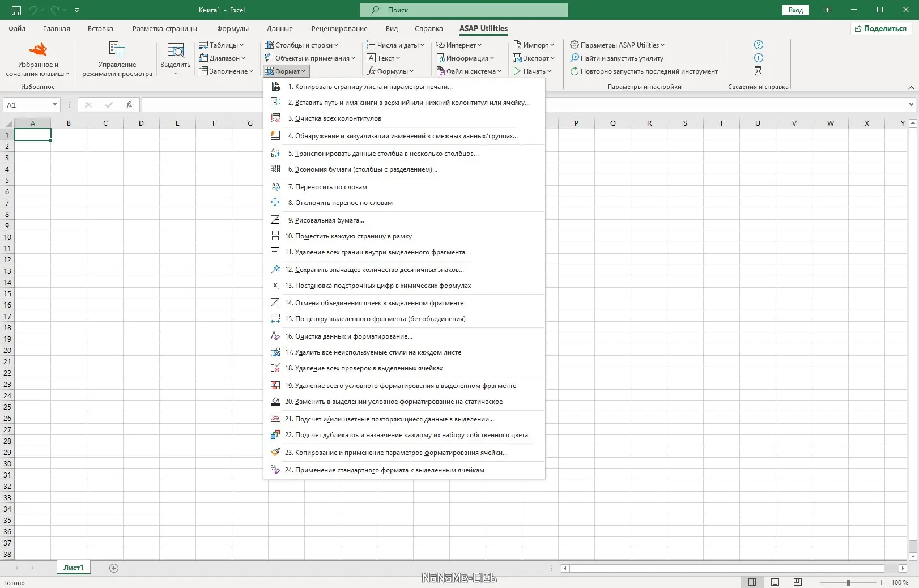Image resolution: width=919 pixels, height=588 pixels.
Task: Open Information (Информация) dropdown
Action: click(465, 58)
